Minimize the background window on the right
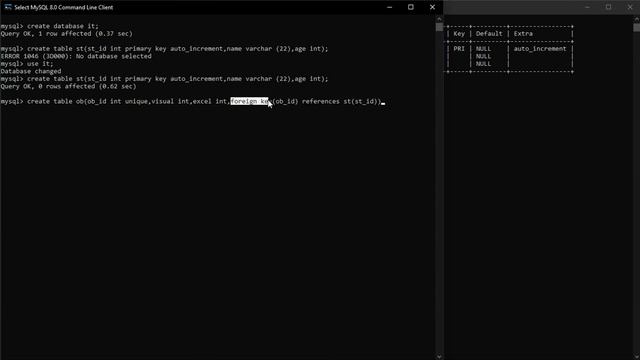 pos(587,7)
